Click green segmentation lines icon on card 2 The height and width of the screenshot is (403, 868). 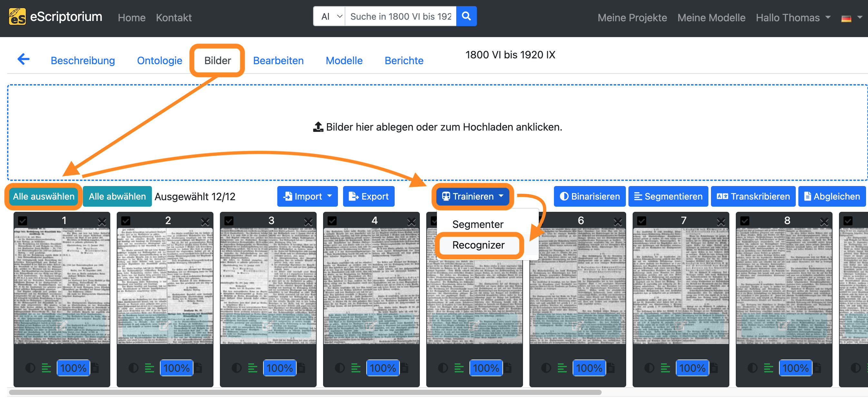point(149,368)
